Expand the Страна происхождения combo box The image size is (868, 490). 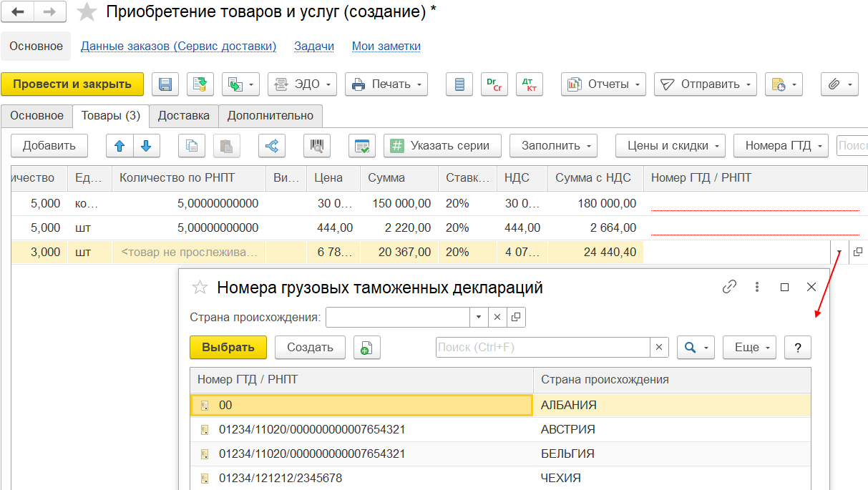[x=479, y=317]
